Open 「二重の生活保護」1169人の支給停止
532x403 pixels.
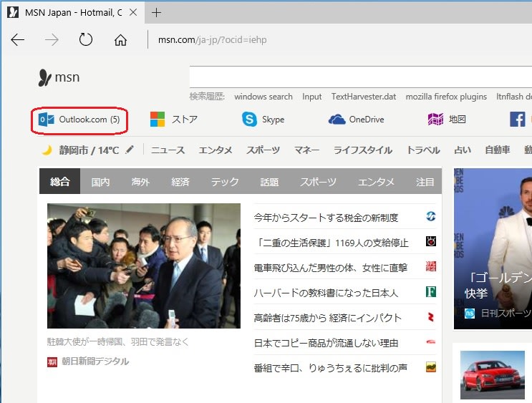(331, 243)
